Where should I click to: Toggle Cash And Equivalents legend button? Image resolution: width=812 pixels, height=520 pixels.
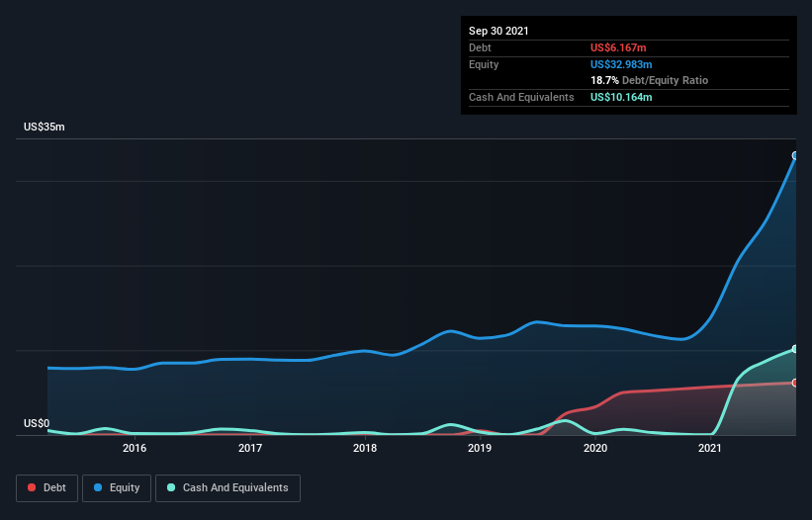(x=227, y=488)
